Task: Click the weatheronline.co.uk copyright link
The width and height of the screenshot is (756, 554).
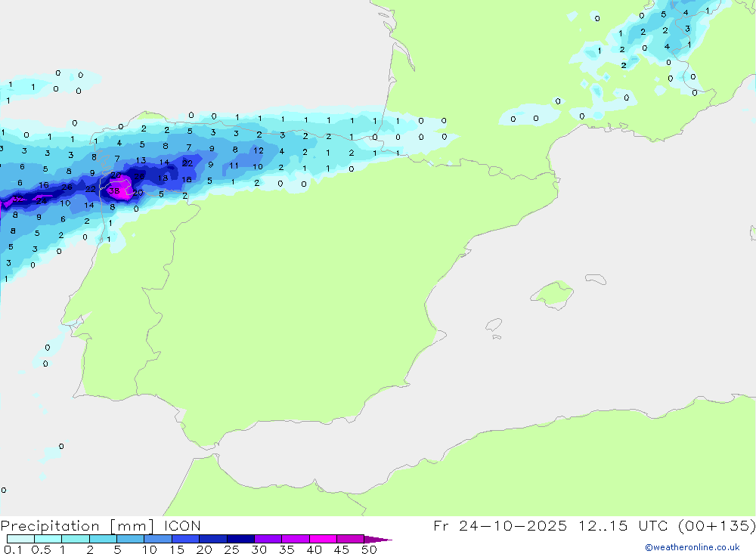Action: (692, 547)
